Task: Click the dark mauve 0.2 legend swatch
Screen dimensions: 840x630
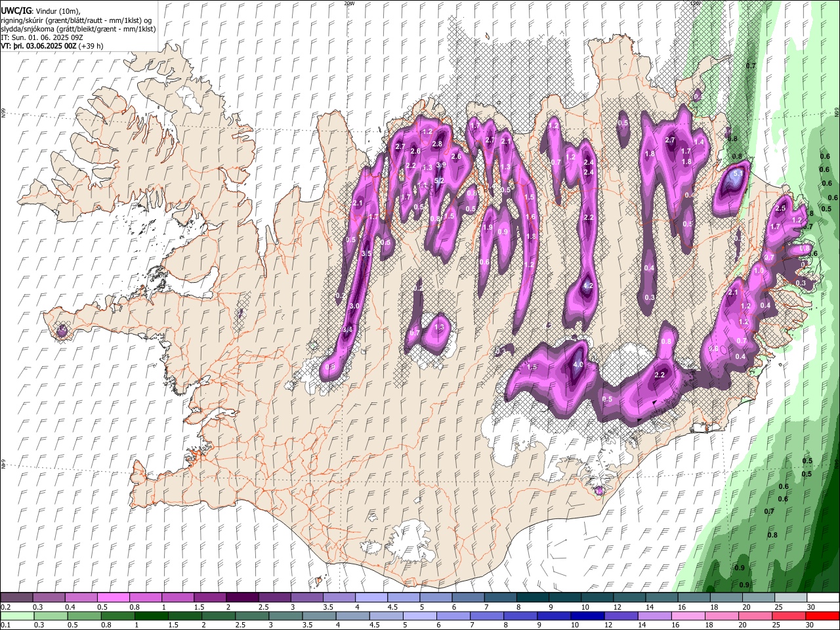Action: click(17, 598)
